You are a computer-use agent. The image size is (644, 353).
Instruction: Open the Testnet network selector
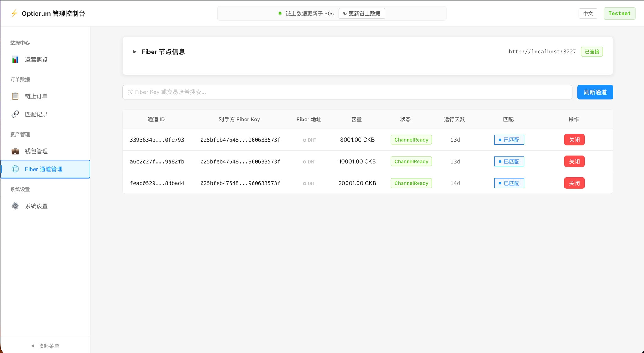(619, 14)
